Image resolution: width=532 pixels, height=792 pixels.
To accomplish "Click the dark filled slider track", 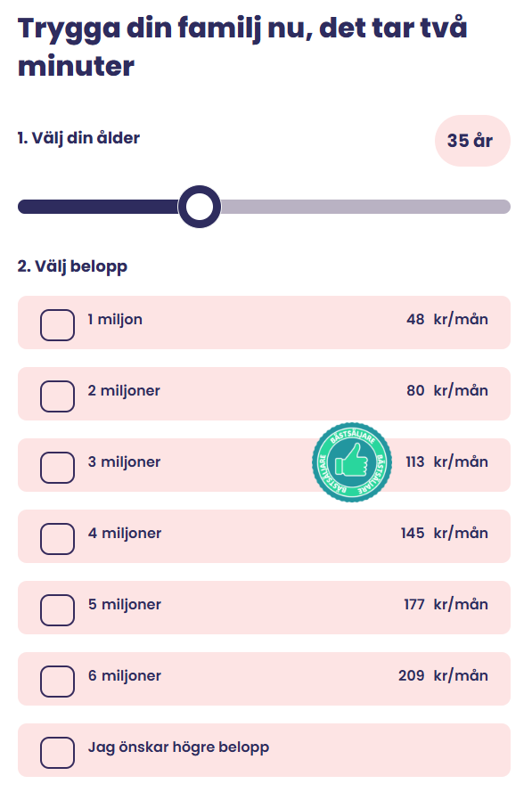I will (x=99, y=207).
